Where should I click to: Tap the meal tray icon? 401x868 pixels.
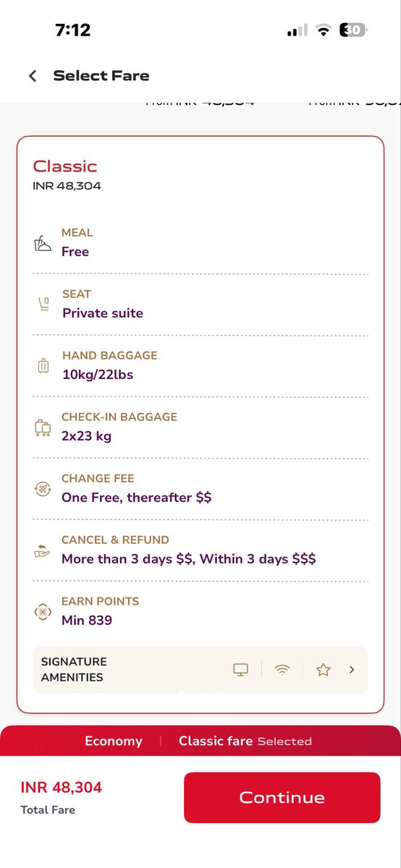43,244
